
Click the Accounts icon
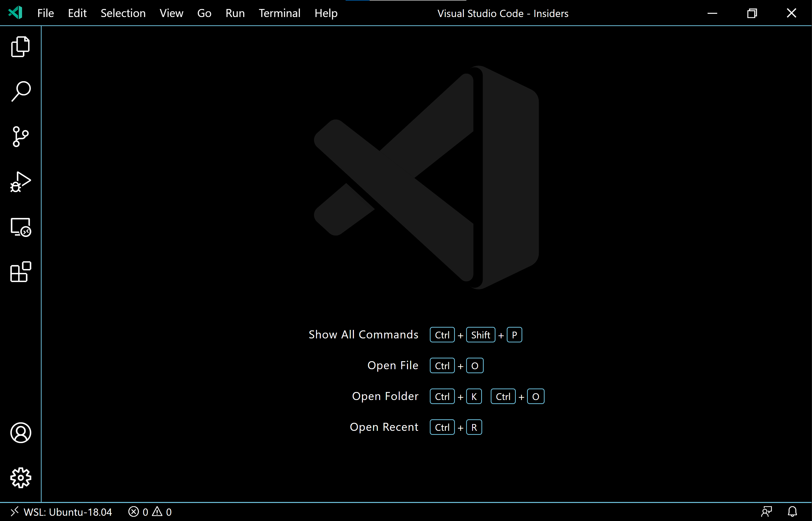(x=20, y=433)
